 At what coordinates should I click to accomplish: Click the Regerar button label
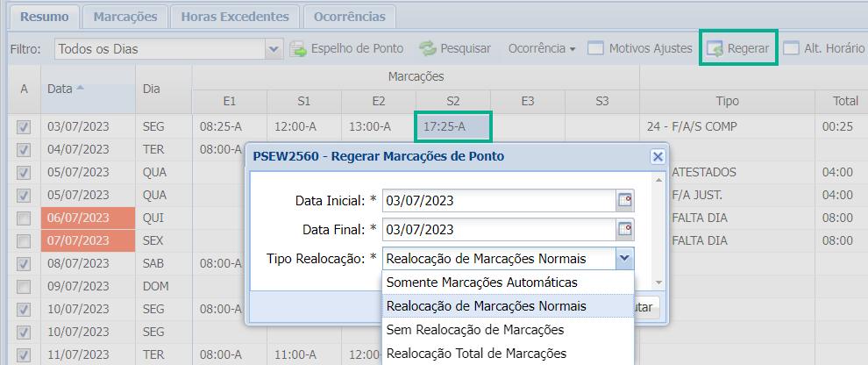point(748,49)
